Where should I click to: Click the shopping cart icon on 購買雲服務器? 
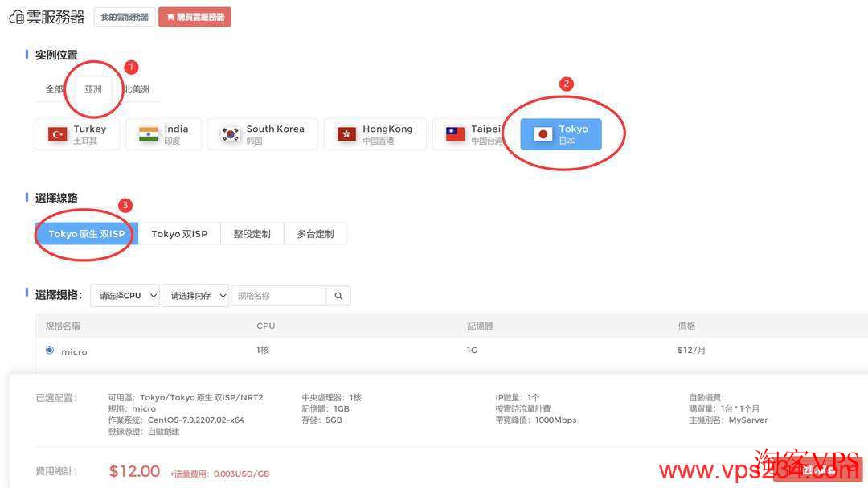pyautogui.click(x=170, y=15)
